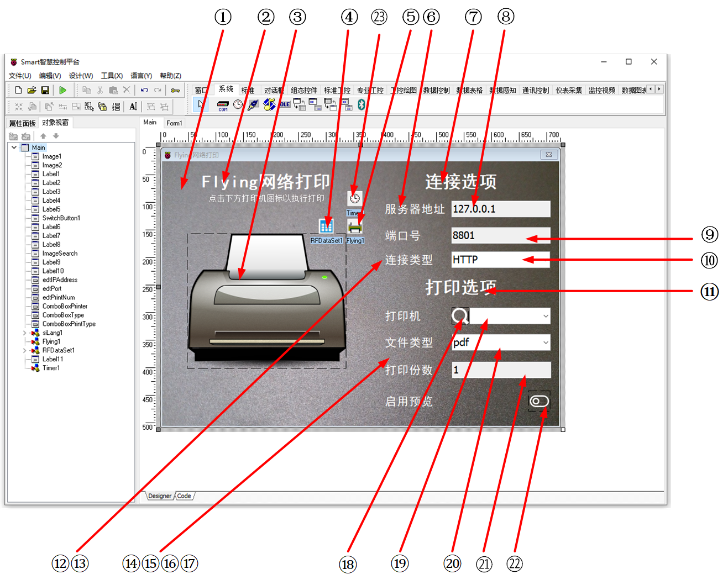
Task: Click the tab order numbered list icon
Action: pyautogui.click(x=116, y=107)
